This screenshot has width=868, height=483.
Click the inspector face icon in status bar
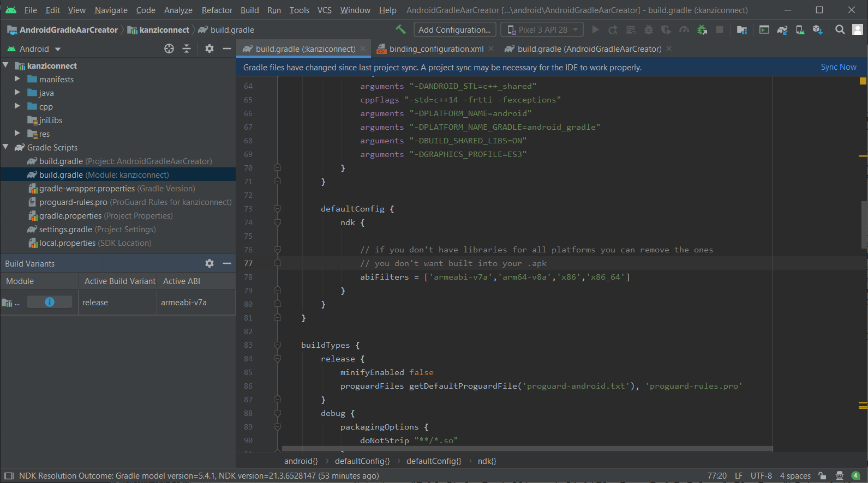coord(840,476)
